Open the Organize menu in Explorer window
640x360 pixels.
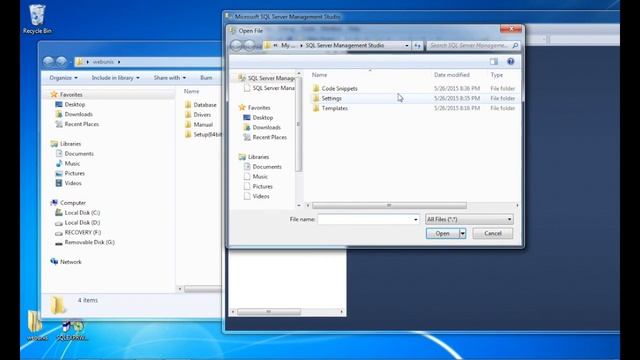[63, 78]
